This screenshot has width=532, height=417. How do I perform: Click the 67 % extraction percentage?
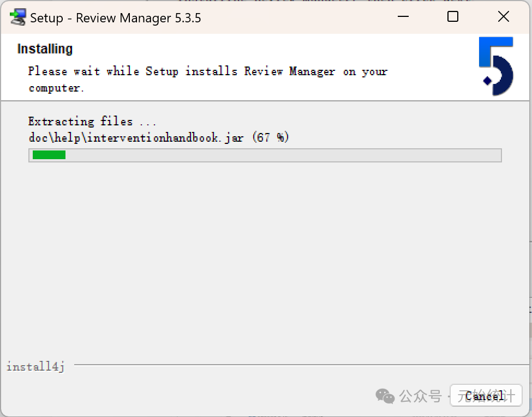coord(271,137)
